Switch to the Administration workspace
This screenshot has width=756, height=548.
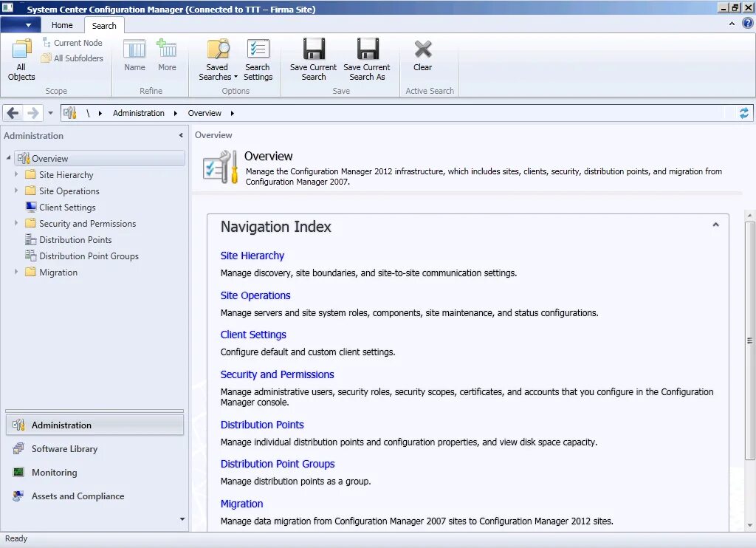click(x=95, y=425)
